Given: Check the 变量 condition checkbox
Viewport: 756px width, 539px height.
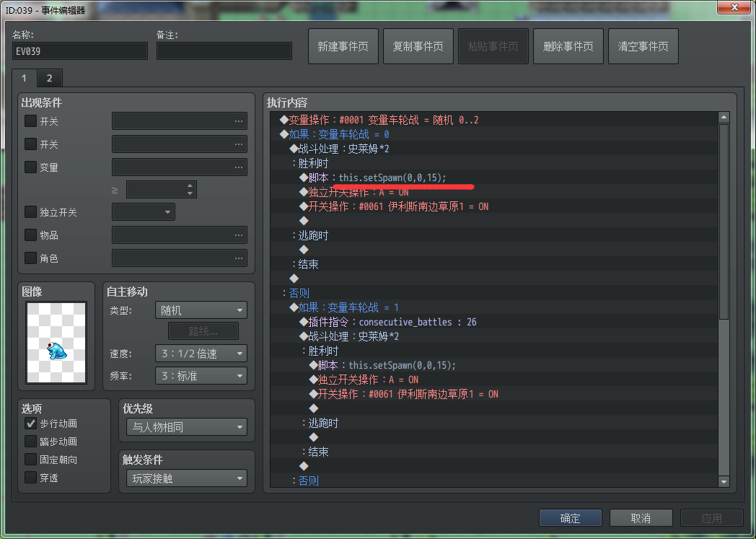Looking at the screenshot, I should 30,167.
